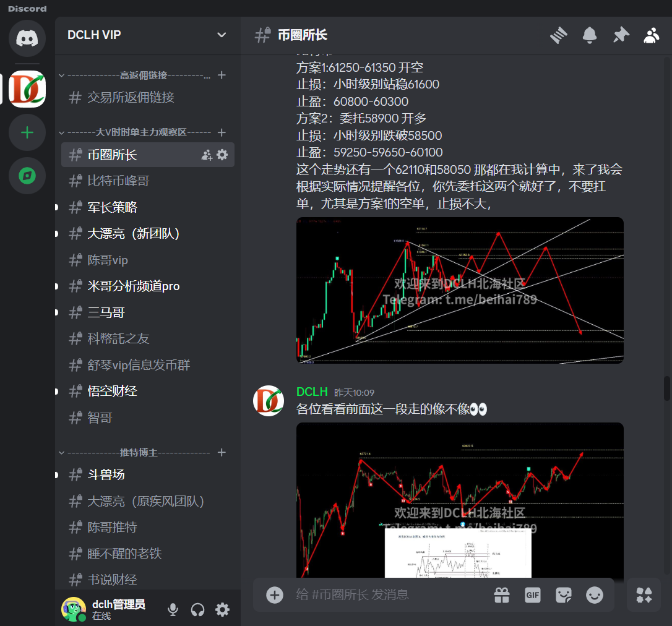Open the GIF picker
Image resolution: width=672 pixels, height=626 pixels.
532,595
